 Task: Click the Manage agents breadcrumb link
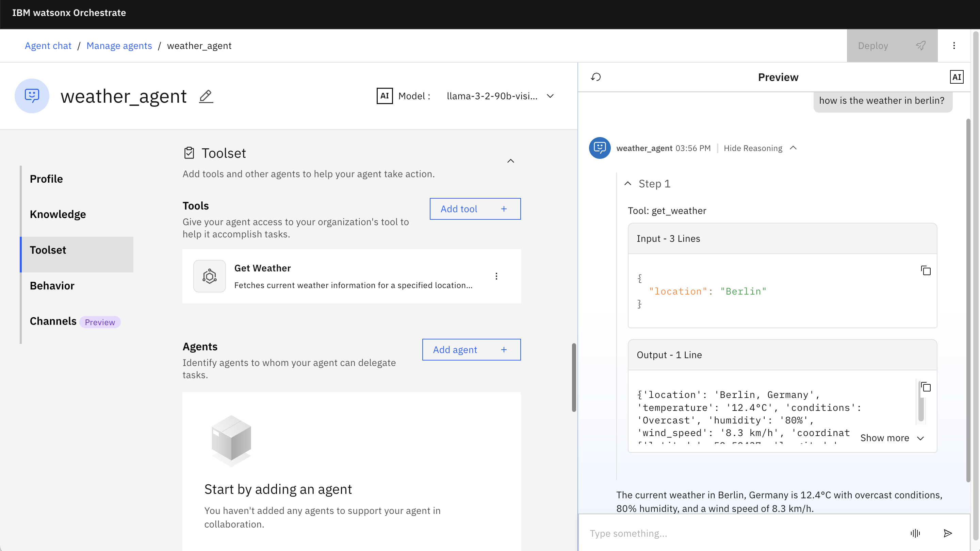click(x=119, y=46)
